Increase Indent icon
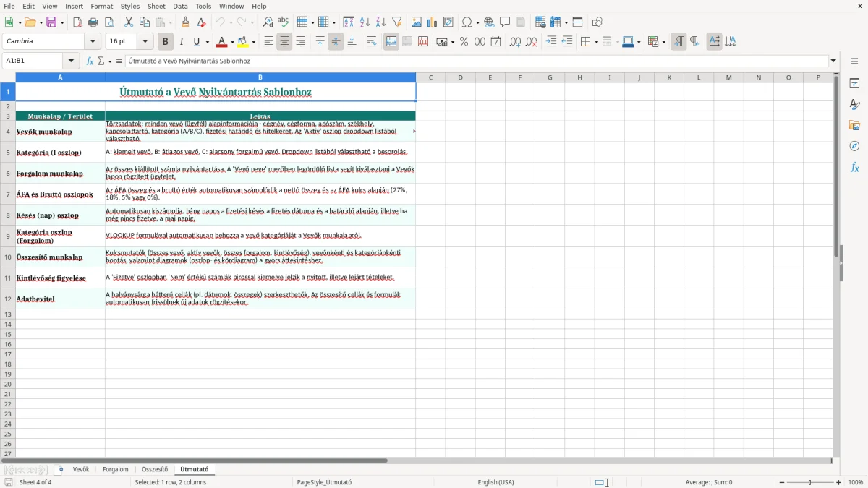The height and width of the screenshot is (488, 868). click(551, 42)
